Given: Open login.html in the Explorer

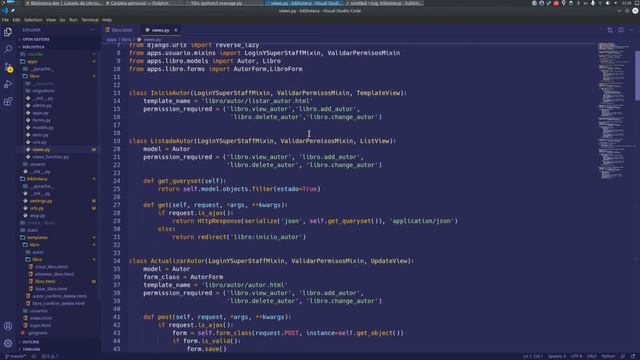Looking at the screenshot, I should pyautogui.click(x=40, y=326).
